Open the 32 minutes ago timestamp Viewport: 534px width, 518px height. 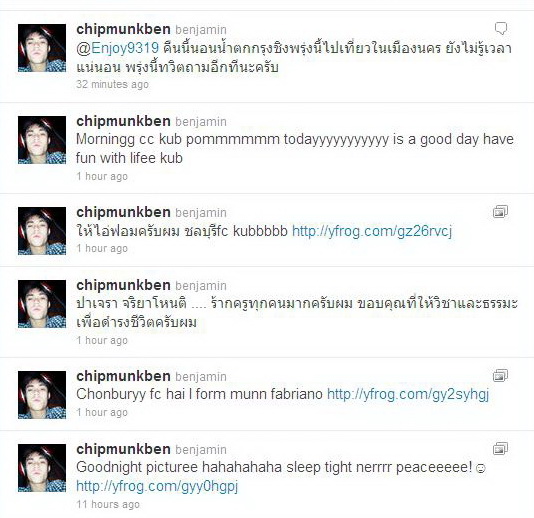coord(112,84)
